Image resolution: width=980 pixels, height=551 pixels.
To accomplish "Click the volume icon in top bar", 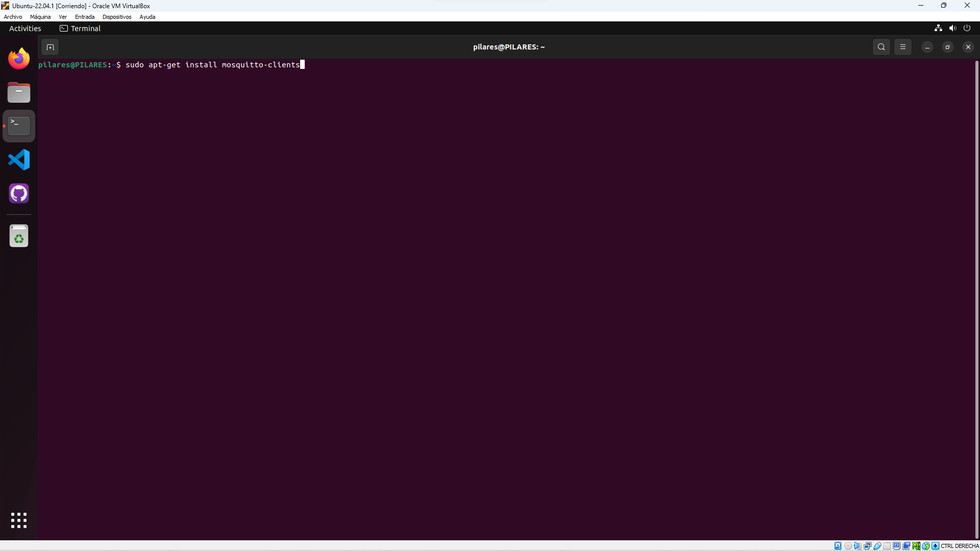I will [952, 28].
